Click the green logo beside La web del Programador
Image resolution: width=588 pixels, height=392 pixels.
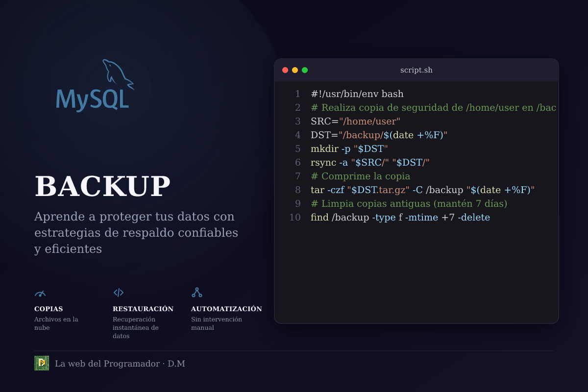tap(42, 363)
